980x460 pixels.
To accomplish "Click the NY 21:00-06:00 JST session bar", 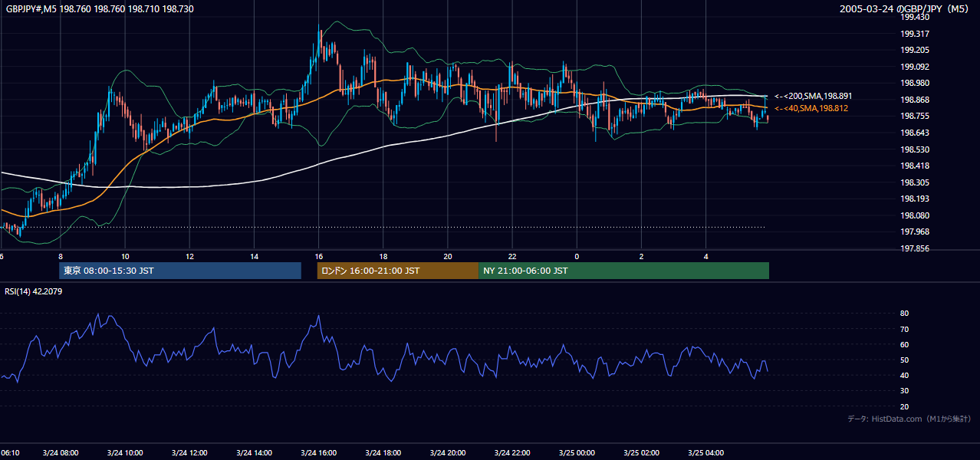I will pos(623,271).
